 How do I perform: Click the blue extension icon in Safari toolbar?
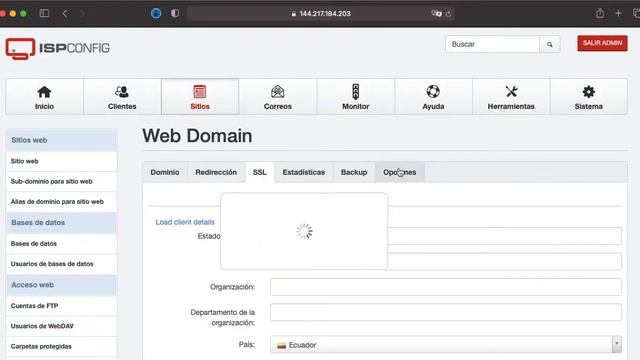pyautogui.click(x=156, y=13)
